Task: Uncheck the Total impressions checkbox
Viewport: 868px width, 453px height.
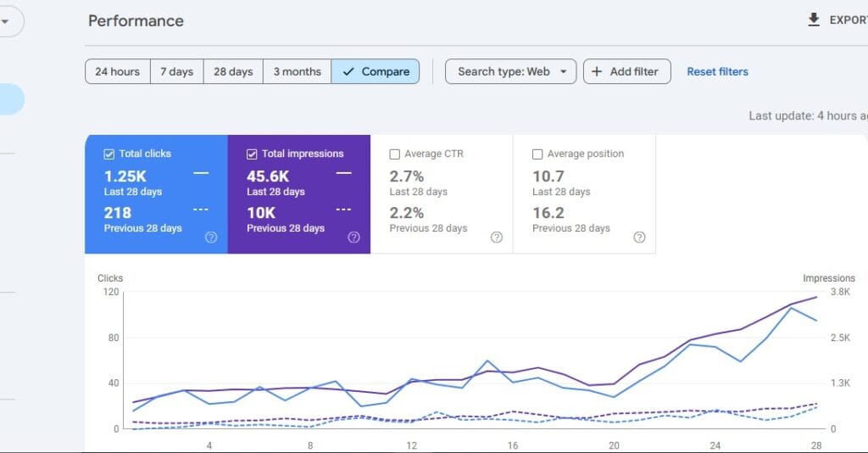Action: pos(252,154)
